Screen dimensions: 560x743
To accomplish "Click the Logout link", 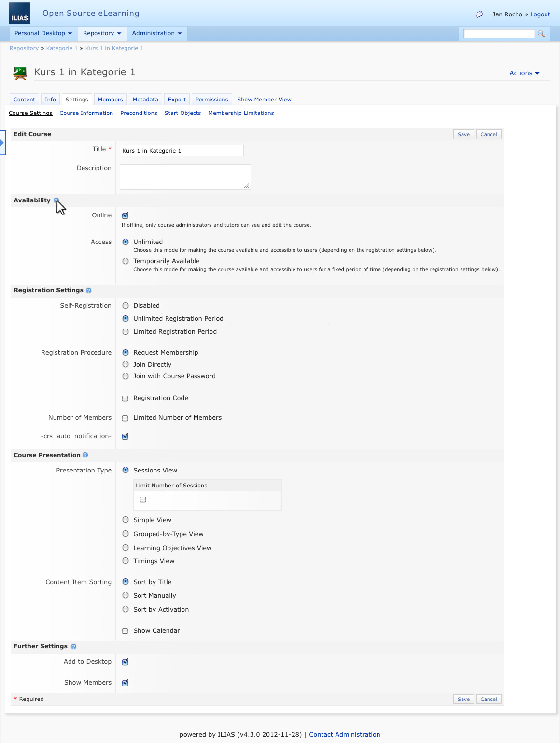I will click(540, 14).
